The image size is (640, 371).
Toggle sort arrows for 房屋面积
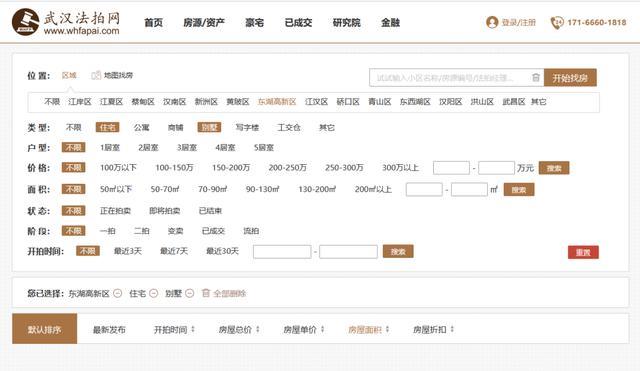[x=387, y=329]
